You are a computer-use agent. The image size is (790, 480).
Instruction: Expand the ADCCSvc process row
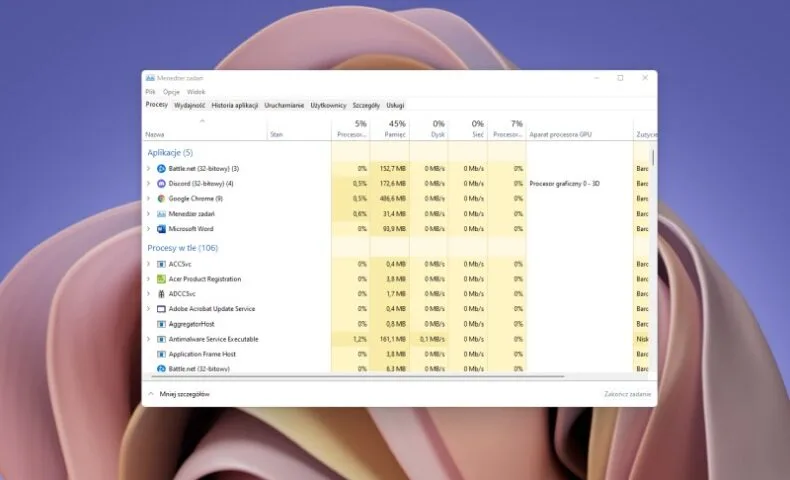point(149,294)
